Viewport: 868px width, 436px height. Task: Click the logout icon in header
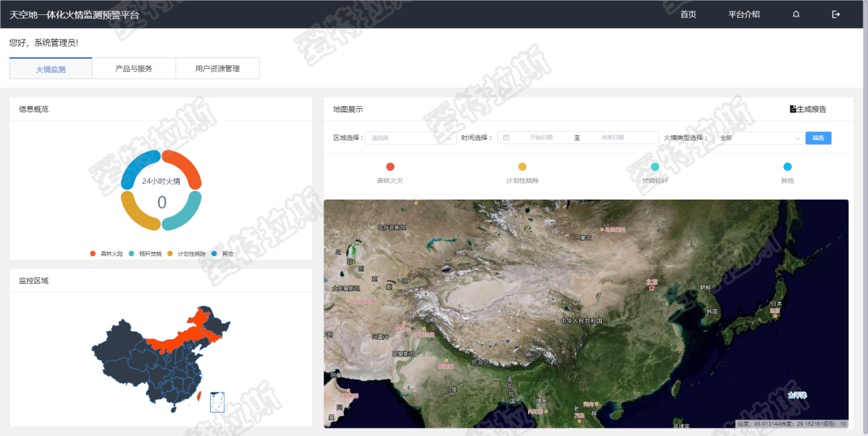click(836, 14)
